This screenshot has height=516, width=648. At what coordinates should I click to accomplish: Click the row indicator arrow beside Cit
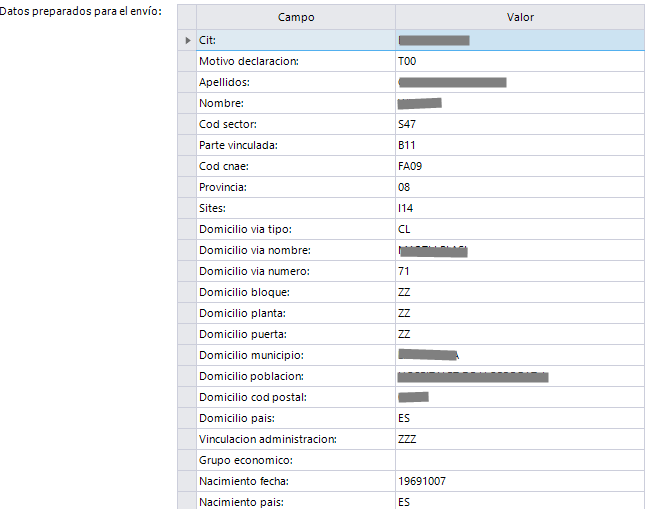(188, 40)
